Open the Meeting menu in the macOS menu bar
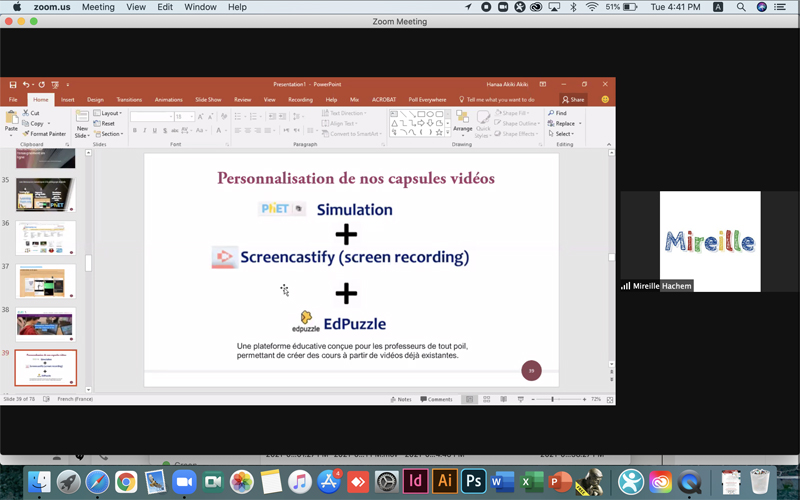Viewport: 800px width, 500px height. pyautogui.click(x=98, y=7)
